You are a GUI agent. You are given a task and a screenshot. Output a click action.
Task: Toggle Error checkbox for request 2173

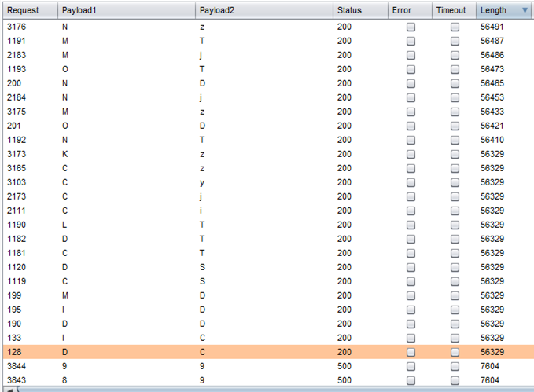pyautogui.click(x=411, y=196)
